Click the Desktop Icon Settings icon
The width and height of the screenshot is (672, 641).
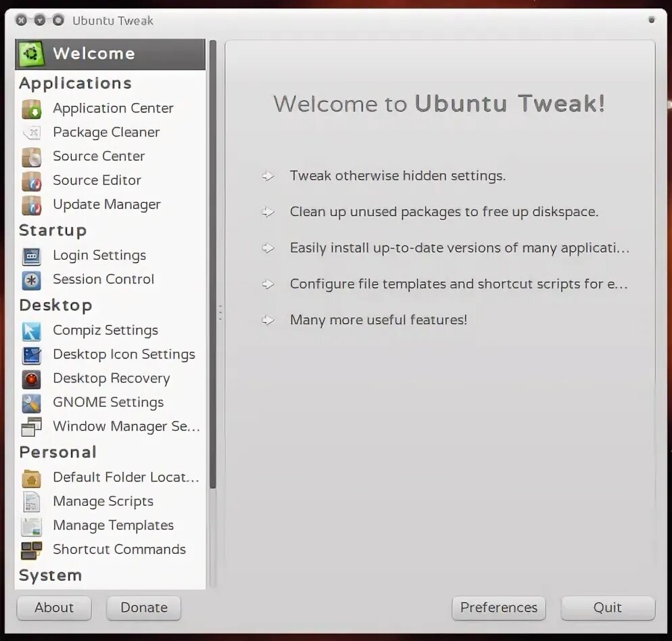(x=31, y=355)
